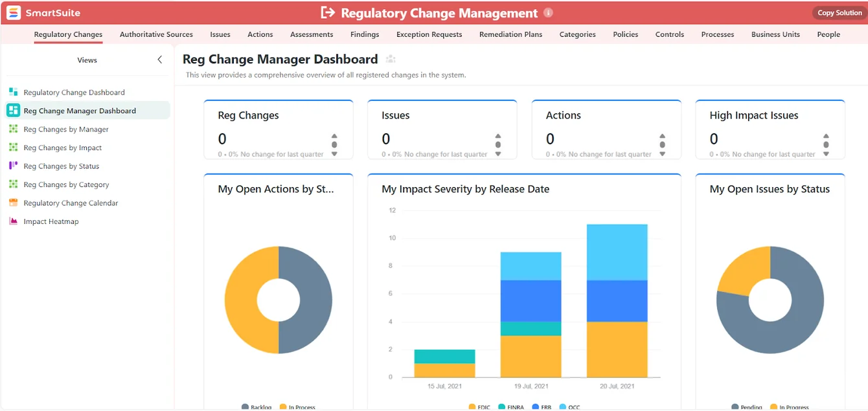The width and height of the screenshot is (868, 411).
Task: Switch to the Authoritative Sources tab
Action: (x=156, y=34)
